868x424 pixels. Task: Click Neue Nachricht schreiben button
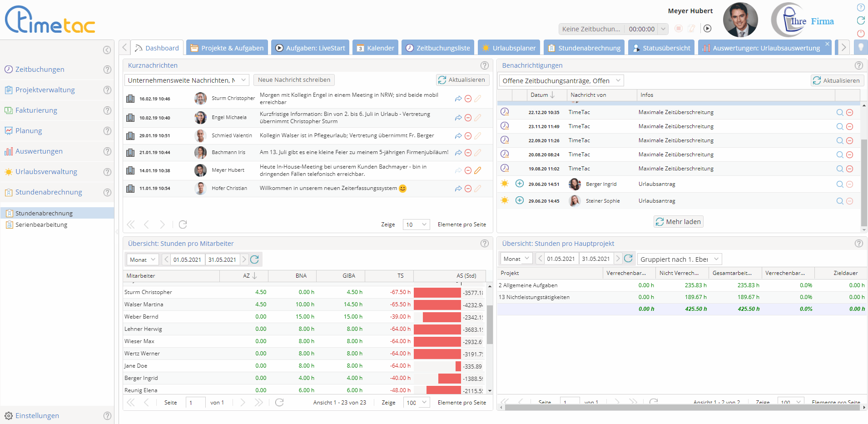click(294, 80)
